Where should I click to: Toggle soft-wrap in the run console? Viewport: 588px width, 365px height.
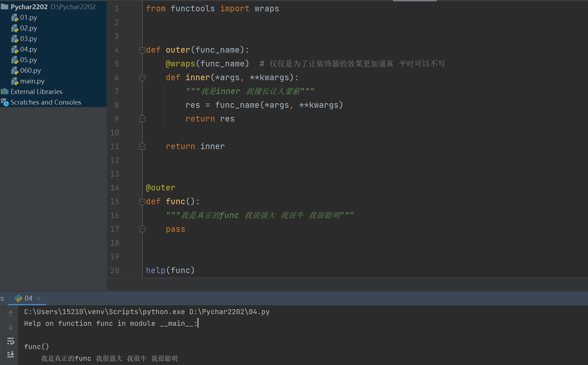coord(11,341)
